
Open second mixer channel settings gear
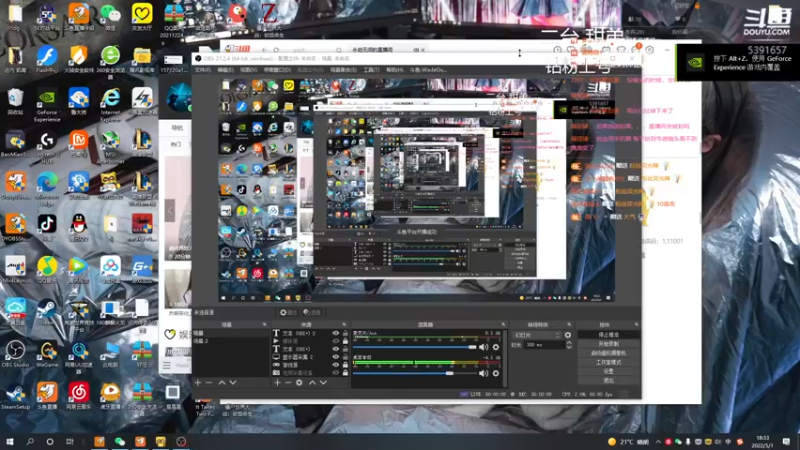(x=495, y=373)
